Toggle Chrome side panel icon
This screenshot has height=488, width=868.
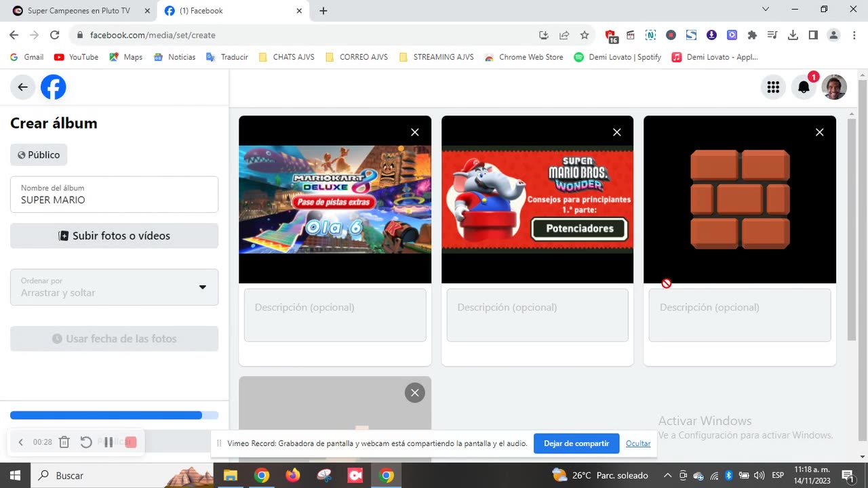pos(813,35)
